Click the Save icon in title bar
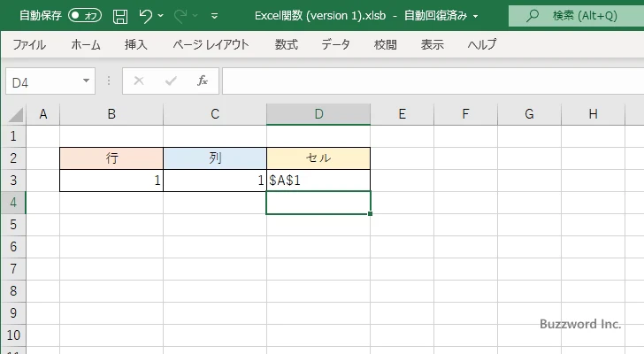Image resolution: width=644 pixels, height=354 pixels. (120, 16)
